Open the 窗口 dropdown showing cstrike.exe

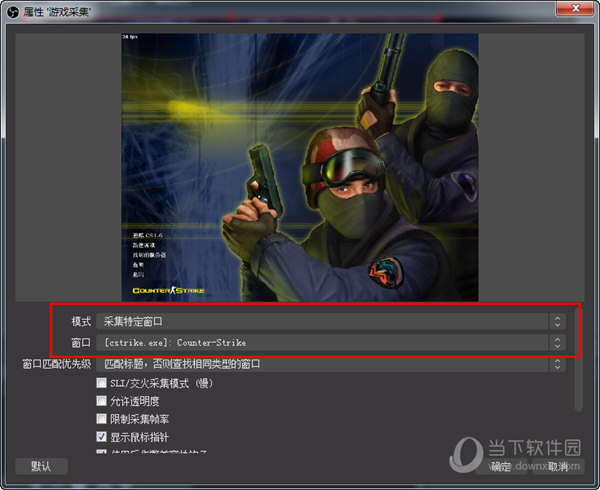pyautogui.click(x=331, y=342)
